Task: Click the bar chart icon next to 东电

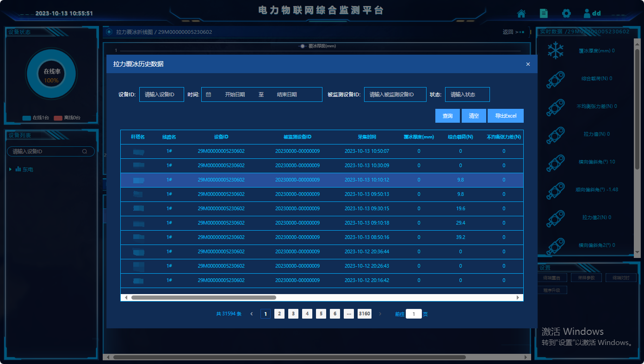Action: click(18, 169)
